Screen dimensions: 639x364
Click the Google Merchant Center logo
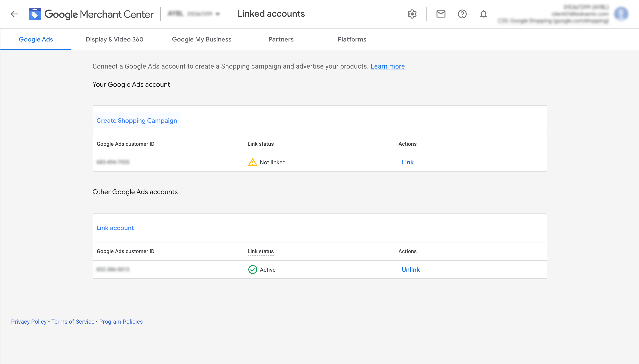(x=91, y=14)
